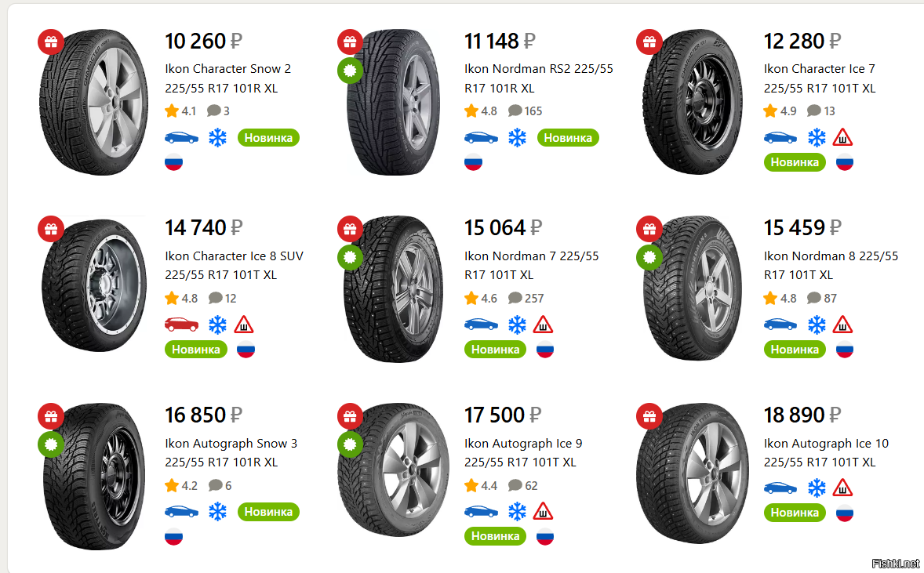The image size is (924, 573).
Task: Click the 15 459 ₽ price of Nordman 8
Action: click(802, 228)
